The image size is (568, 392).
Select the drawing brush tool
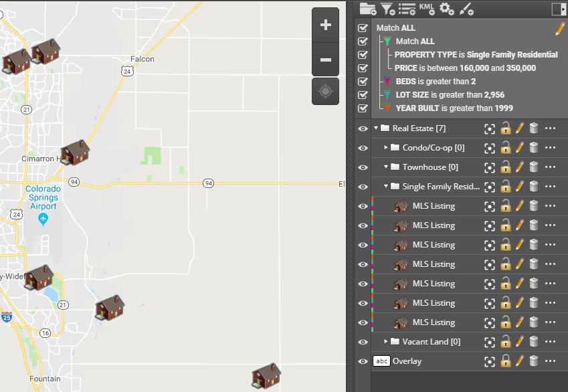coord(466,9)
